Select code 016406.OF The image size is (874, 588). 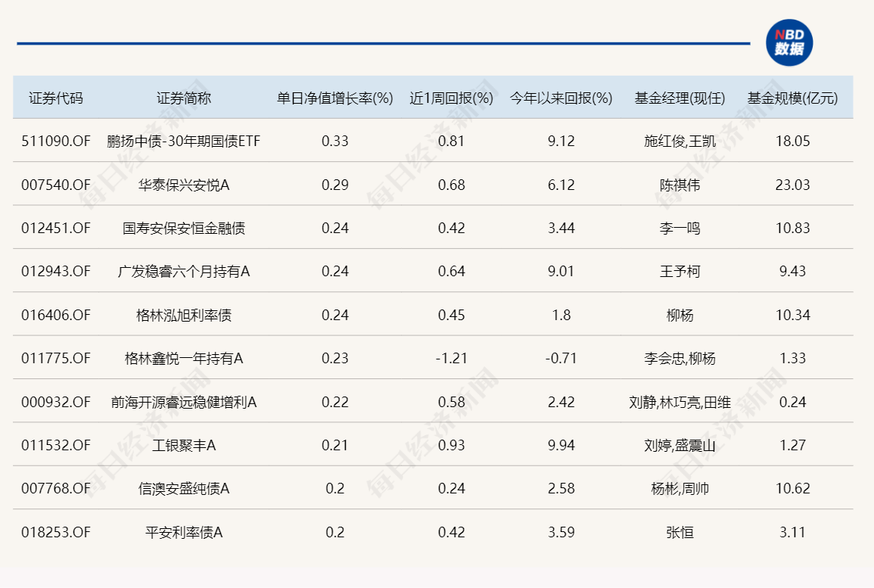56,316
